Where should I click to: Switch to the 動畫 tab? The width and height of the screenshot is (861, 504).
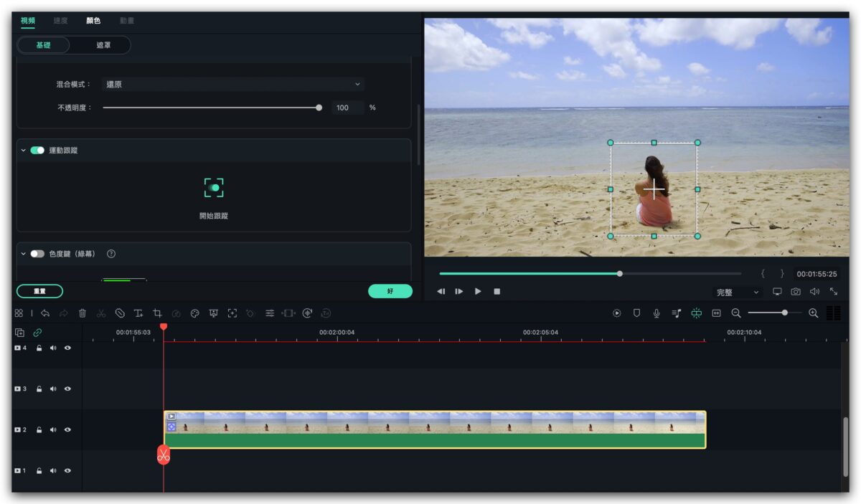click(127, 21)
